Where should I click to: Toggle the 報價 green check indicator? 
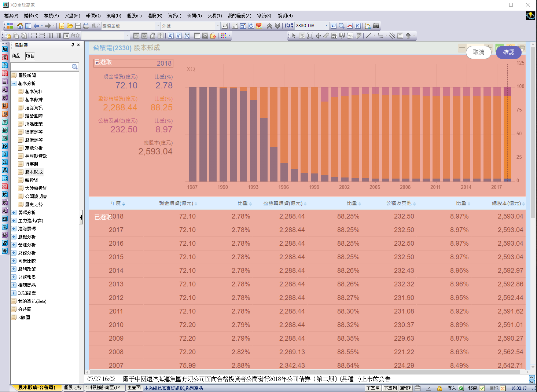click(482, 388)
